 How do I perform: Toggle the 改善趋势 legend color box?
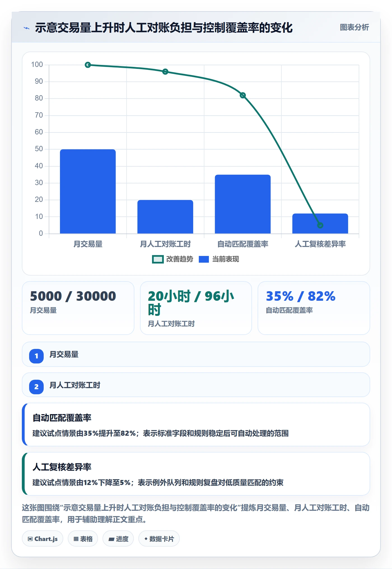[x=158, y=259]
